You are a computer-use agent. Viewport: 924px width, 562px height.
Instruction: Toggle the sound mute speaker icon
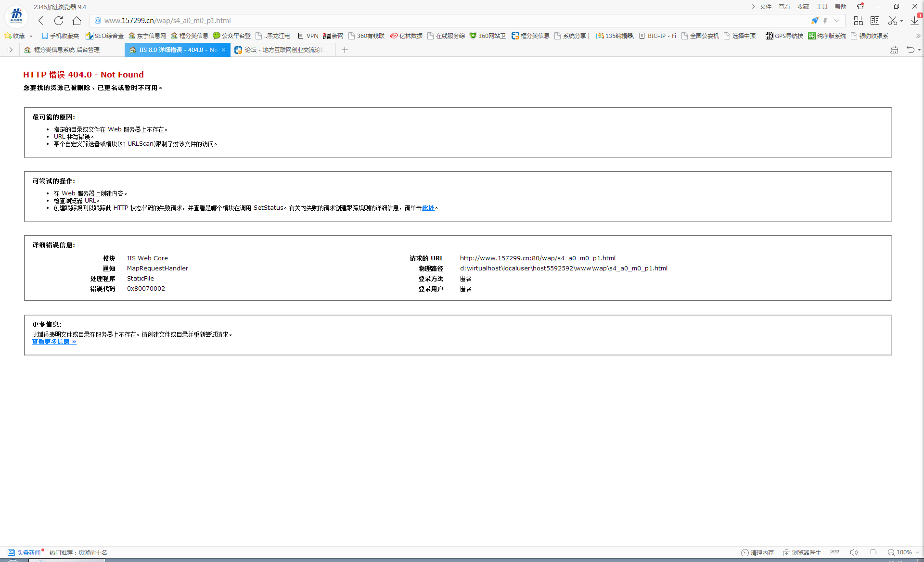point(854,552)
